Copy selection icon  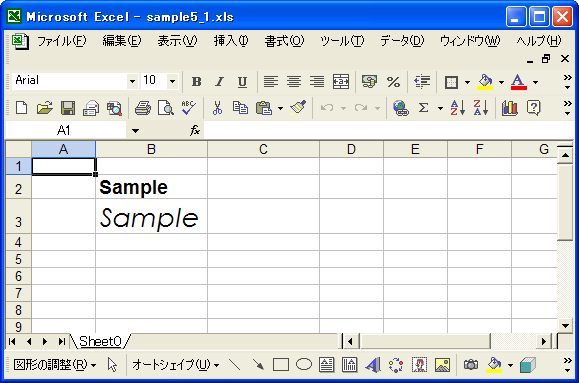click(240, 108)
